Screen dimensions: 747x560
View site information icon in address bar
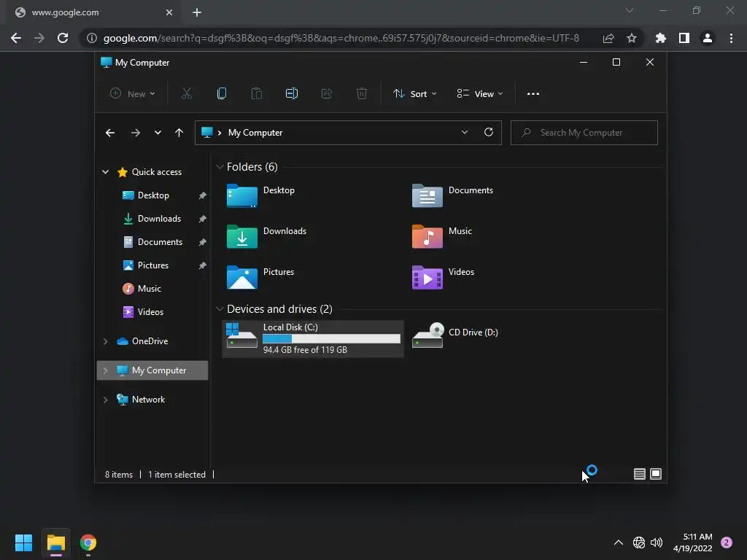pos(91,38)
